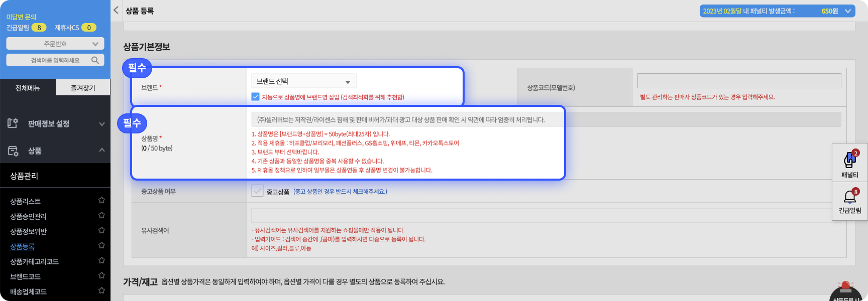
Task: Tick the 중고상품 checkbox
Action: click(x=257, y=191)
